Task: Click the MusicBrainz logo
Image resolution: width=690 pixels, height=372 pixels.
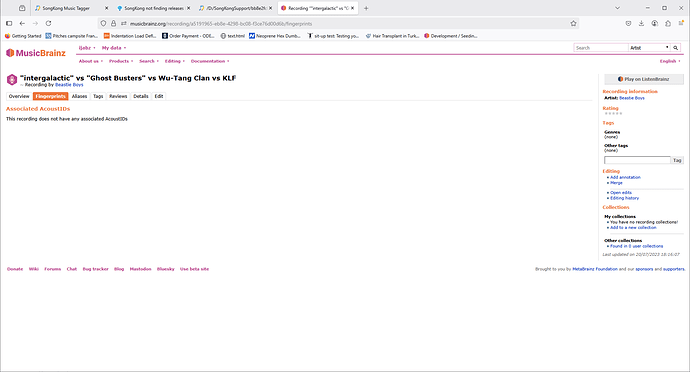Action: pos(36,53)
